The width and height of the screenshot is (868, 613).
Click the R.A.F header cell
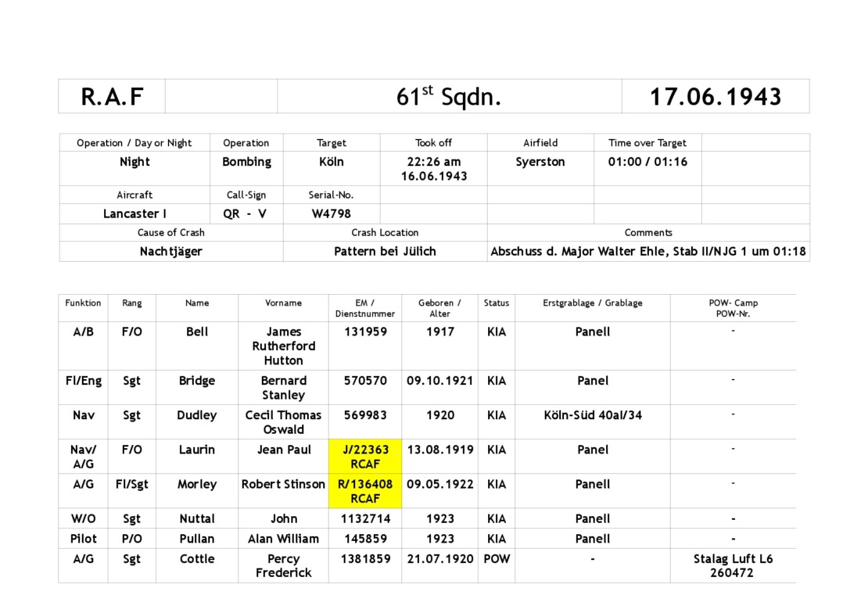click(112, 96)
